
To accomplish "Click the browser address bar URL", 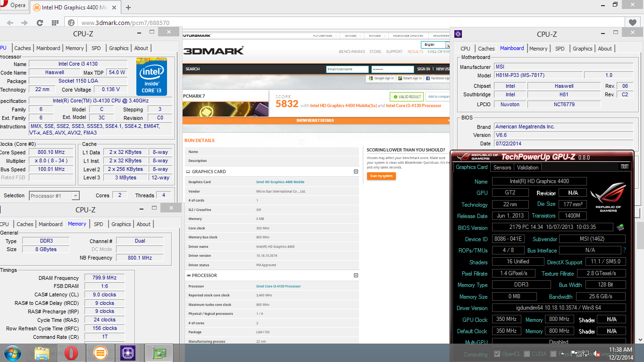I will click(125, 23).
